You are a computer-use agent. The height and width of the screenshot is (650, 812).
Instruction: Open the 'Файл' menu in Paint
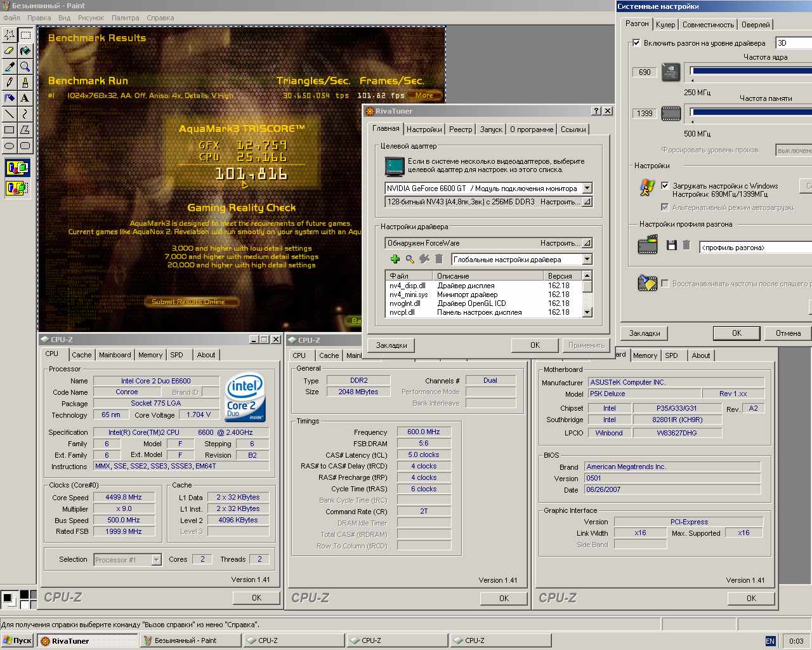(11, 18)
